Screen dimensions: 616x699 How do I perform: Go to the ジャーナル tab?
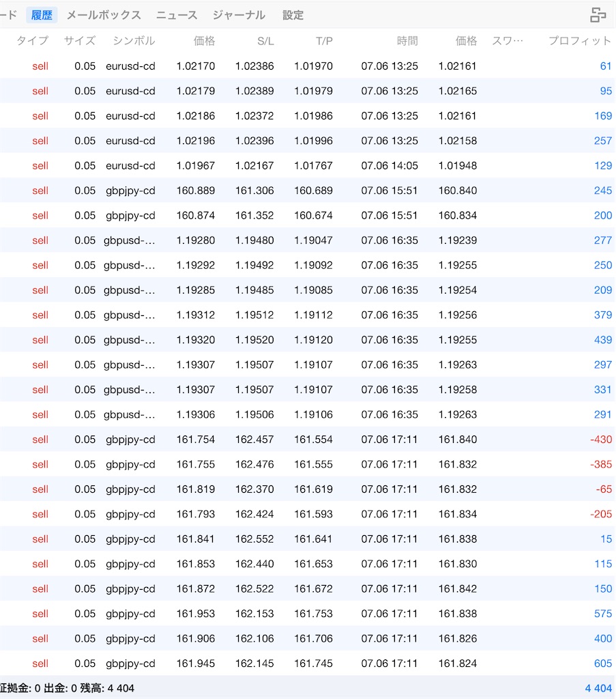(x=239, y=15)
